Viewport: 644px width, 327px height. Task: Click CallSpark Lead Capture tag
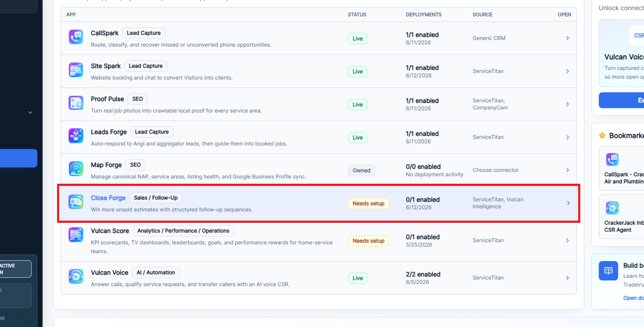point(144,33)
